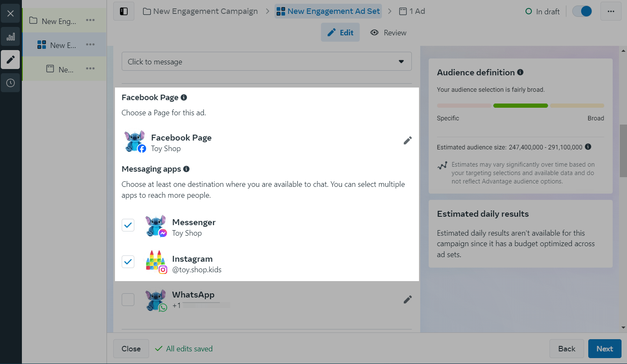Toggle the side panel layout icon

pyautogui.click(x=124, y=11)
